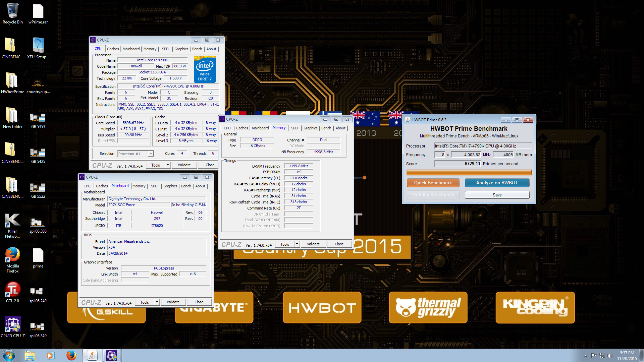The image size is (644, 362).
Task: Launch the GTL 2.0 shortcut
Action: point(12,293)
